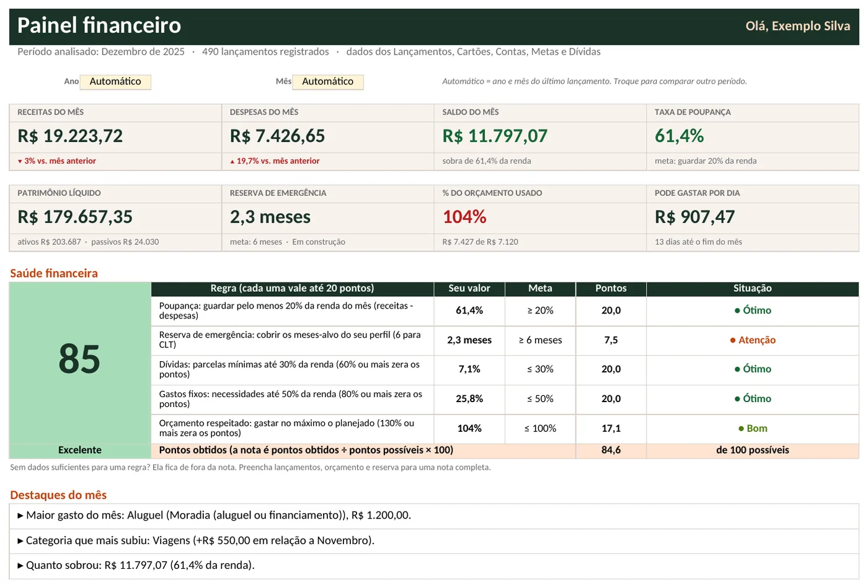Click the "Painel financeiro" title

99,25
